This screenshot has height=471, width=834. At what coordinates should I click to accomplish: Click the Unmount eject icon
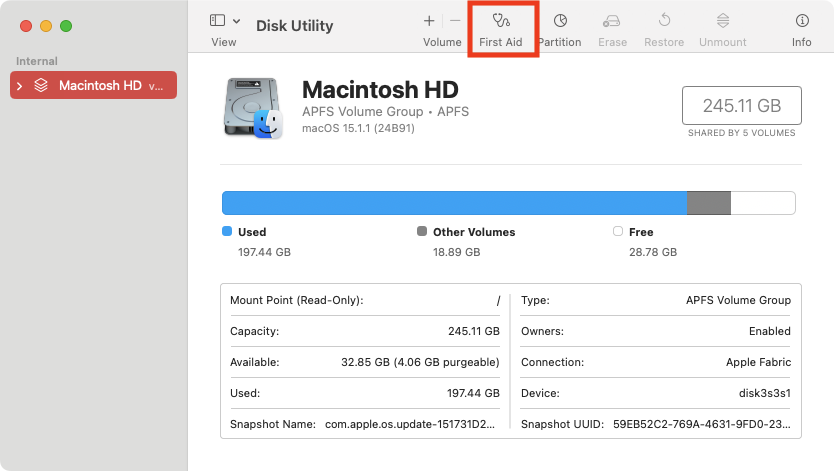(x=723, y=21)
